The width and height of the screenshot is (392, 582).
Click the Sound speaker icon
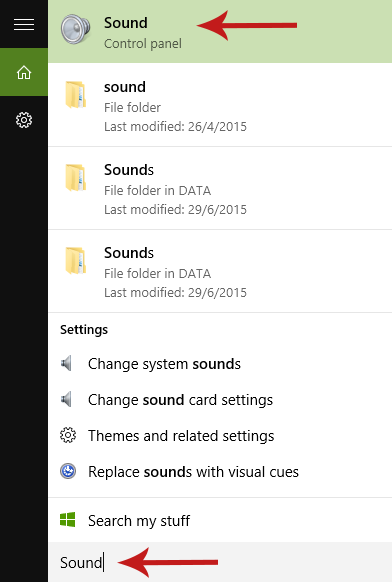(x=75, y=29)
